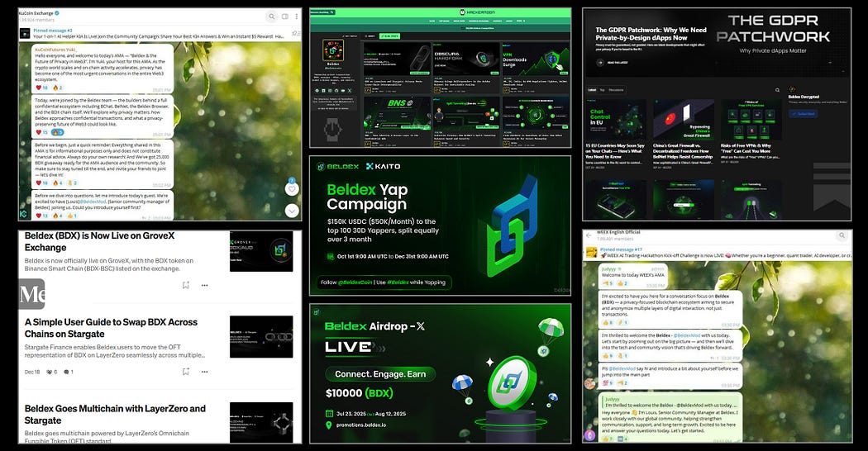Image resolution: width=868 pixels, height=451 pixels.
Task: Open BNS article thumbnail on HackerNoon
Action: pyautogui.click(x=396, y=113)
